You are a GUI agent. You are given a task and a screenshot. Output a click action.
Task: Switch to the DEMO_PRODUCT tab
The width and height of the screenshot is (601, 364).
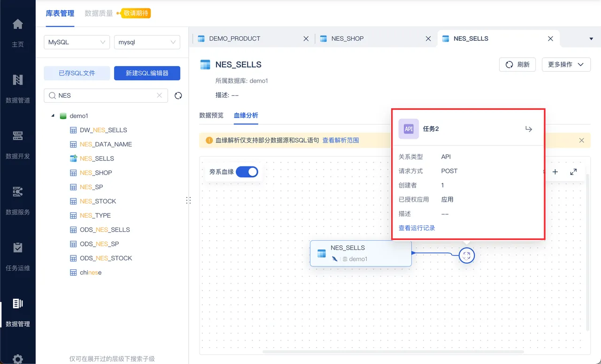coord(235,38)
